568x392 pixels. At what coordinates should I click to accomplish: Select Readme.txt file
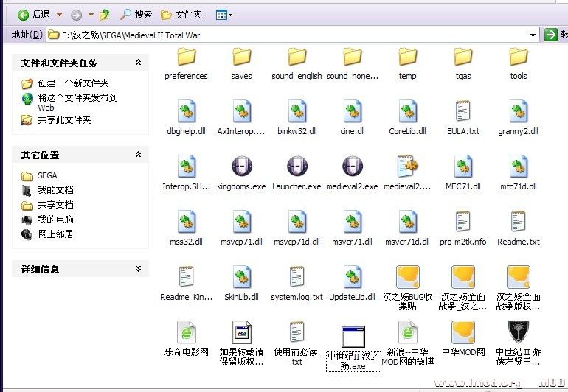pos(519,228)
